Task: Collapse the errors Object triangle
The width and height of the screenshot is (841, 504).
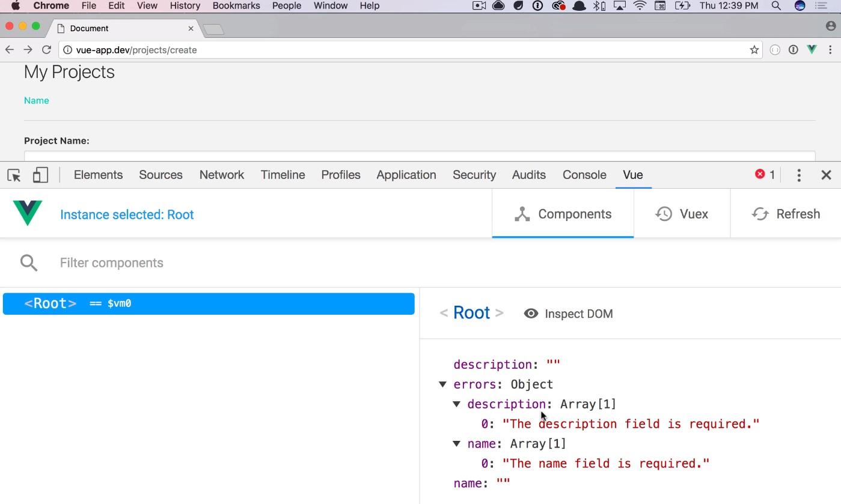Action: (x=443, y=384)
